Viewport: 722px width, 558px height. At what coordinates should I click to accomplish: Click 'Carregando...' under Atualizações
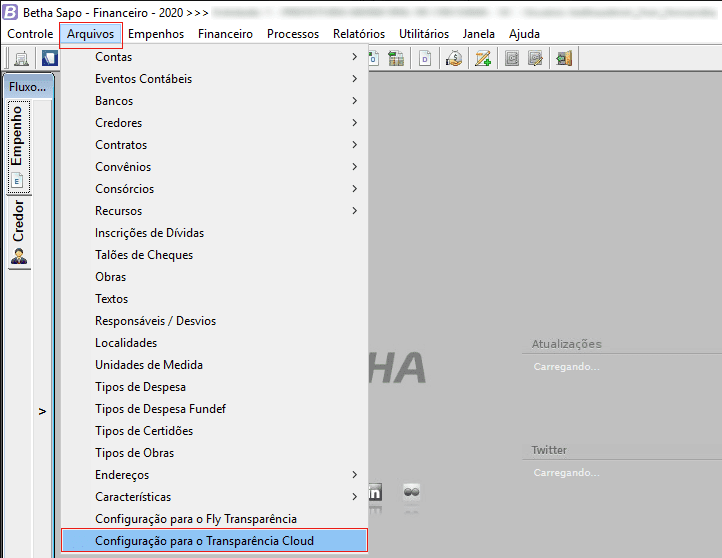tap(566, 367)
